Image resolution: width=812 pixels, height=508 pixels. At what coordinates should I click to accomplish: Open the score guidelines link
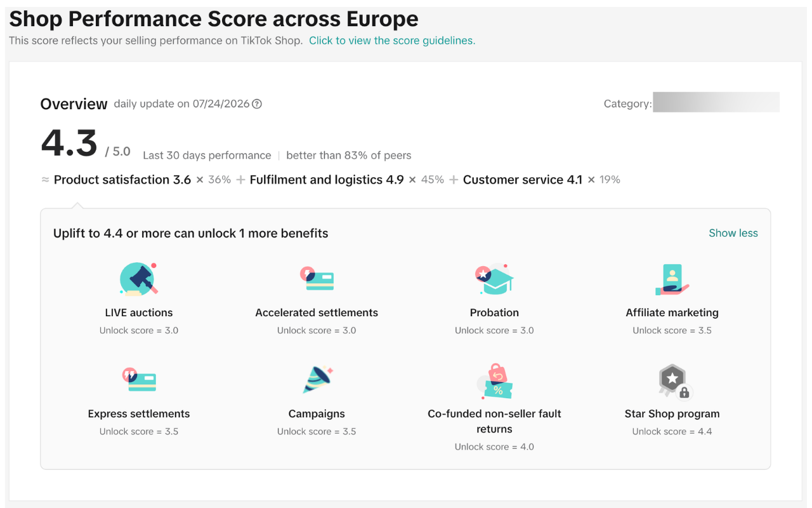392,41
